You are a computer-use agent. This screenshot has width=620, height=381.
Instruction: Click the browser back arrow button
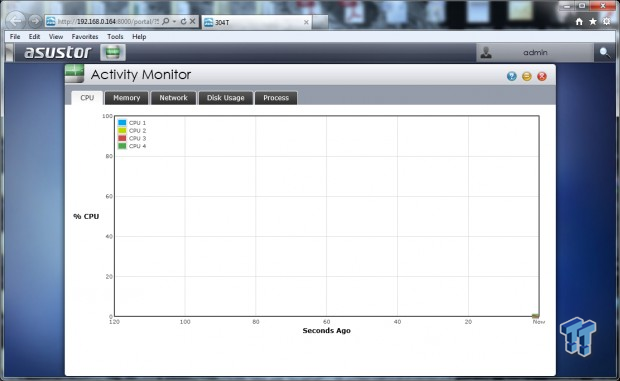(16, 21)
